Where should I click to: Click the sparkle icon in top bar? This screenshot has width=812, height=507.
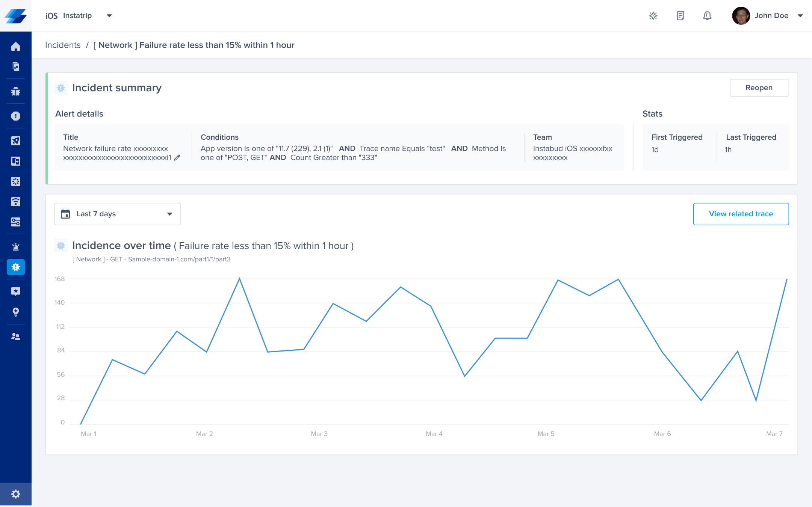point(653,16)
